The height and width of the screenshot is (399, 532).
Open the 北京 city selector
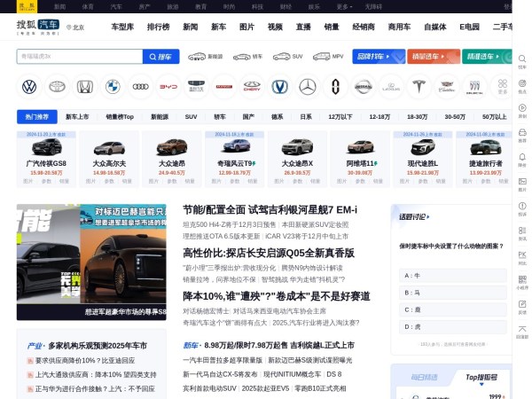pos(76,27)
